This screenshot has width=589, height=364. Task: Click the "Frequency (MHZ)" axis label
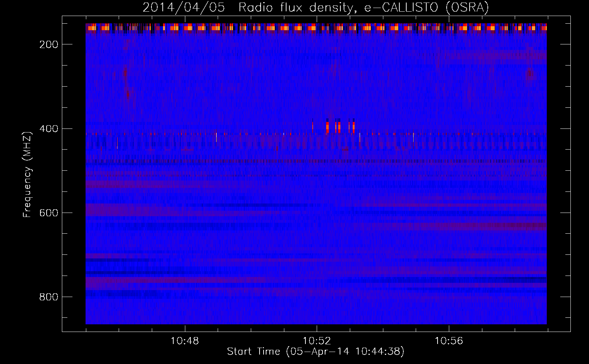click(27, 174)
